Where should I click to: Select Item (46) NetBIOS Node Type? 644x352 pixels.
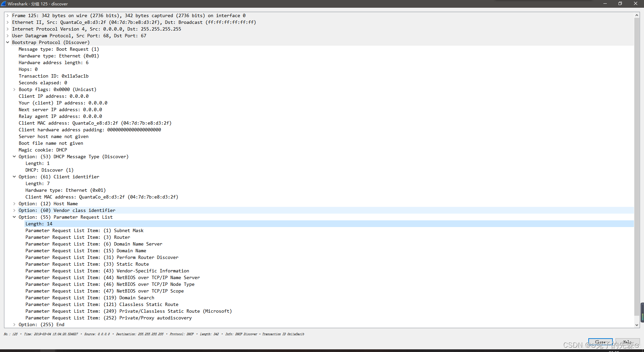110,284
